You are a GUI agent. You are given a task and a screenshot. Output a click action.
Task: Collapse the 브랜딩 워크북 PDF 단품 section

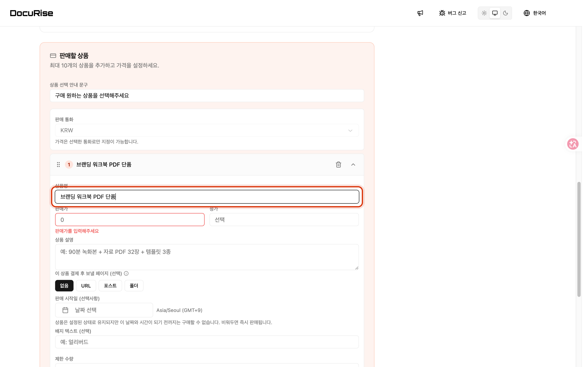tap(353, 165)
